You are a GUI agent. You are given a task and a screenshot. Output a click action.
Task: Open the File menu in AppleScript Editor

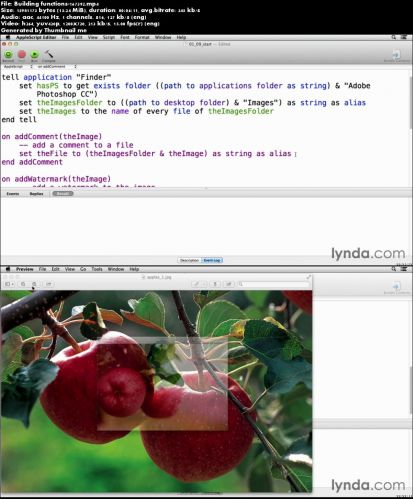click(65, 37)
